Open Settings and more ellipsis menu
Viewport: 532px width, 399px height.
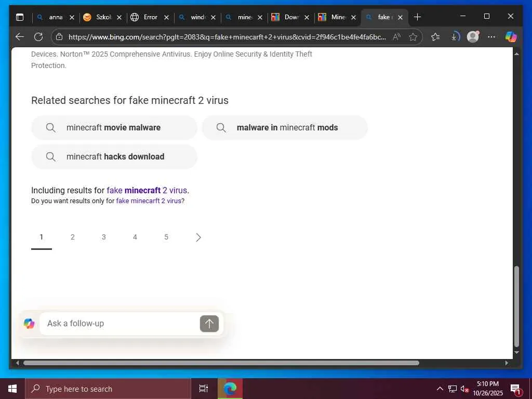click(x=491, y=37)
